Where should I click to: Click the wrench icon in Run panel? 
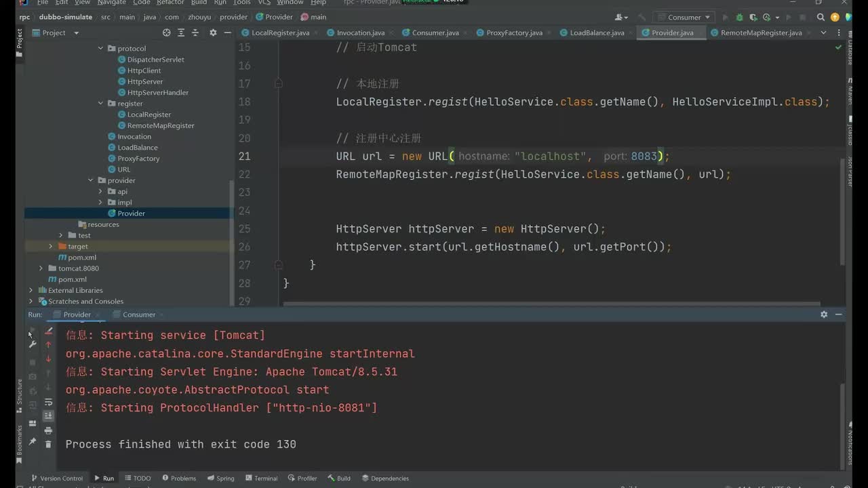pos(32,344)
